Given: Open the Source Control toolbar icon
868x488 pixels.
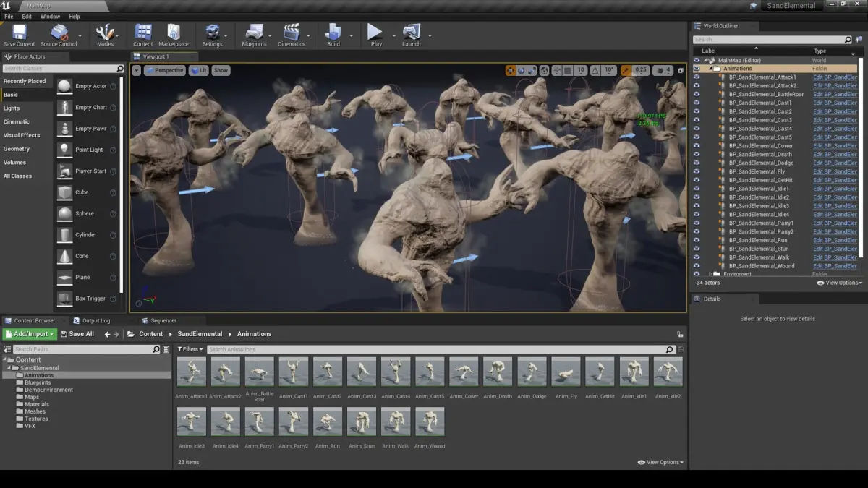Looking at the screenshot, I should click(x=59, y=33).
